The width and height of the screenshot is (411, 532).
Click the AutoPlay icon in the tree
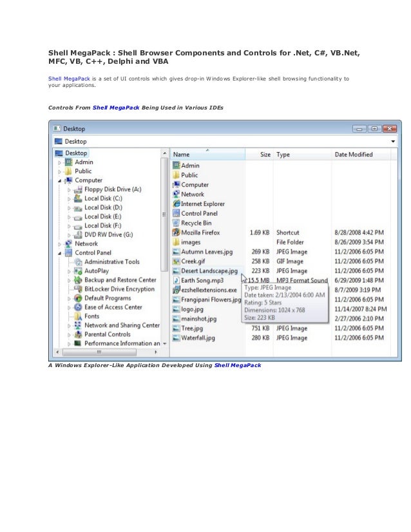[x=78, y=271]
